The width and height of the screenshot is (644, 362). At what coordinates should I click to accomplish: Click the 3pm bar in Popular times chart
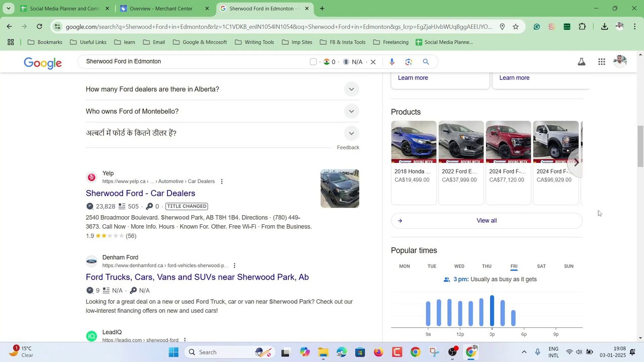[492, 311]
